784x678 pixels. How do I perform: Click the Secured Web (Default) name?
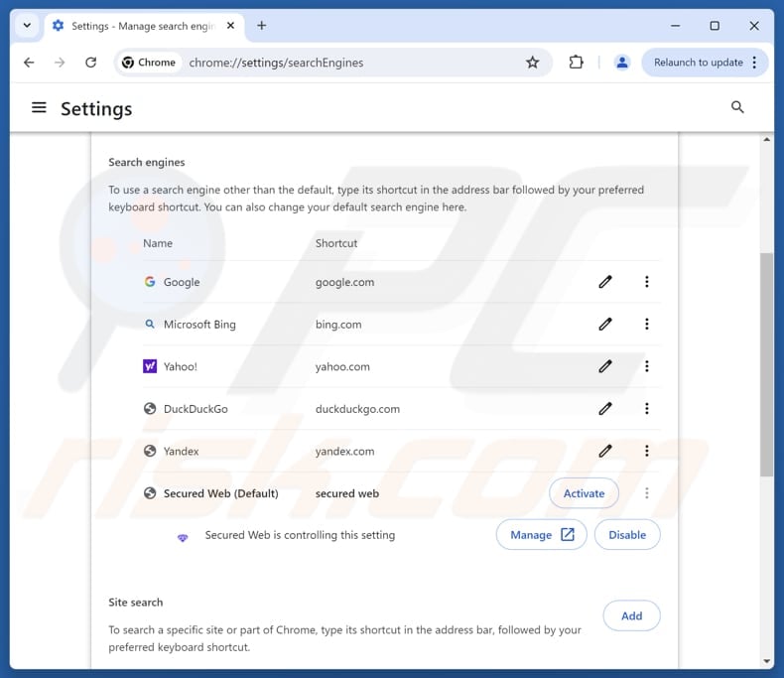coord(220,493)
